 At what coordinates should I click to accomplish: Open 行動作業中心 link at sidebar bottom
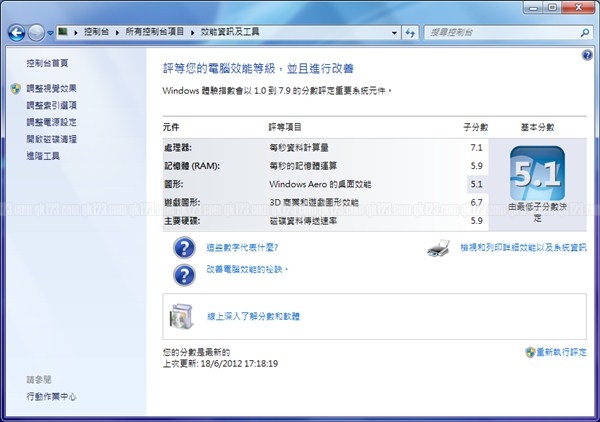click(x=52, y=396)
